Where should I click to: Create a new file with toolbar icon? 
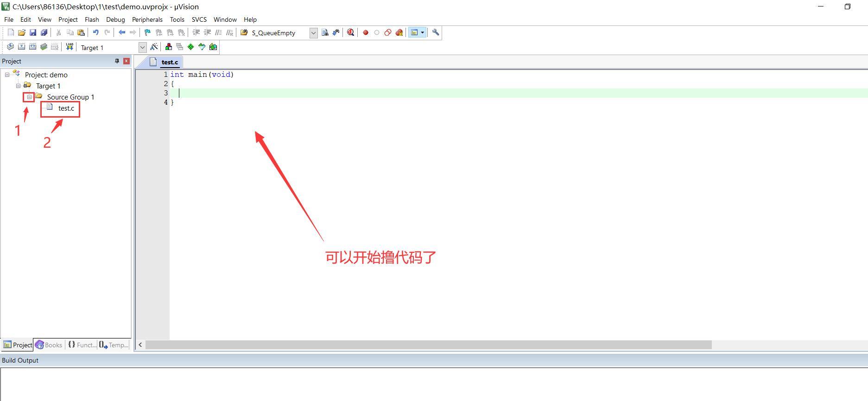(11, 32)
